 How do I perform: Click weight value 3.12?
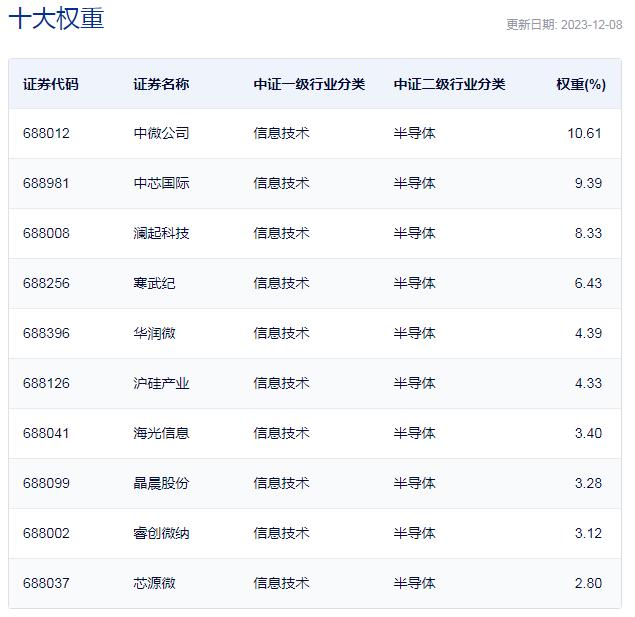coord(588,533)
